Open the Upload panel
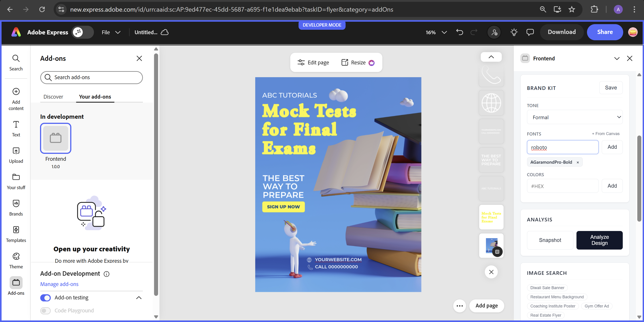Screen dimensions: 644x322 point(16,155)
